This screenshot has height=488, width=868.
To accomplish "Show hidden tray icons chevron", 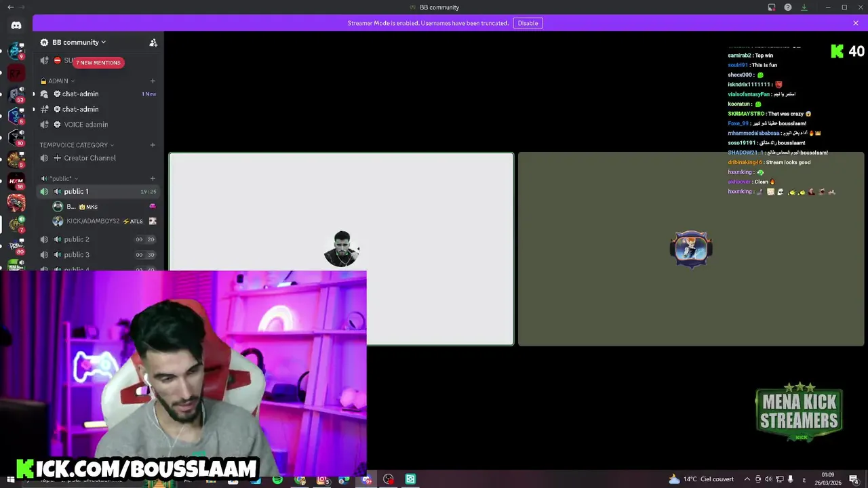I will coord(747,479).
